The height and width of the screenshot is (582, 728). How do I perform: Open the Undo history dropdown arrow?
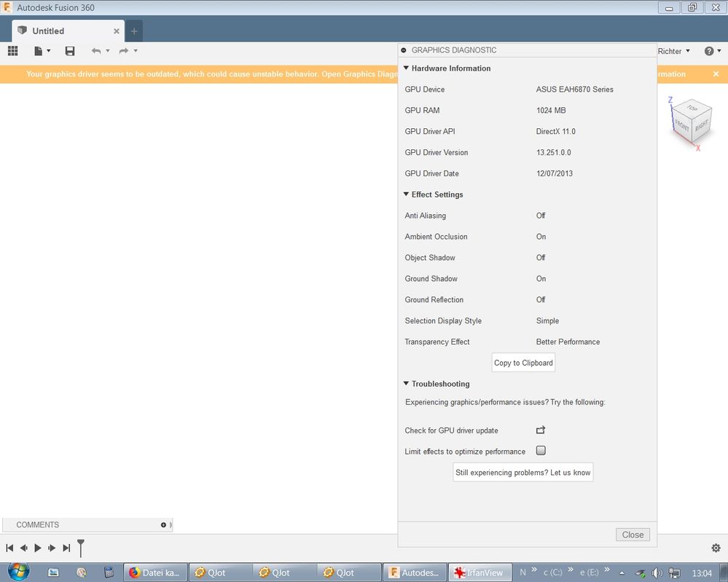[108, 50]
